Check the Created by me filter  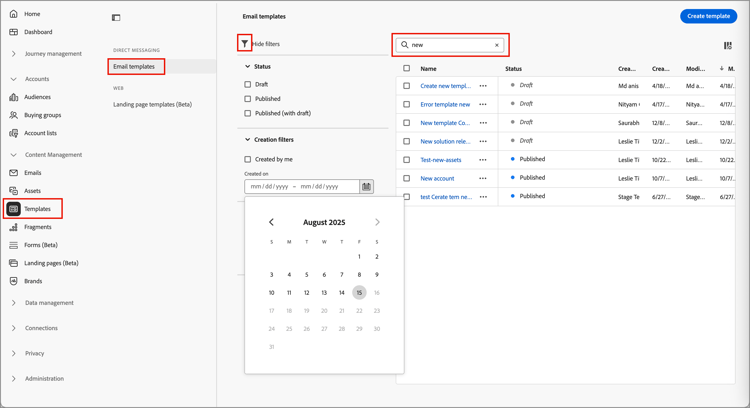point(247,159)
